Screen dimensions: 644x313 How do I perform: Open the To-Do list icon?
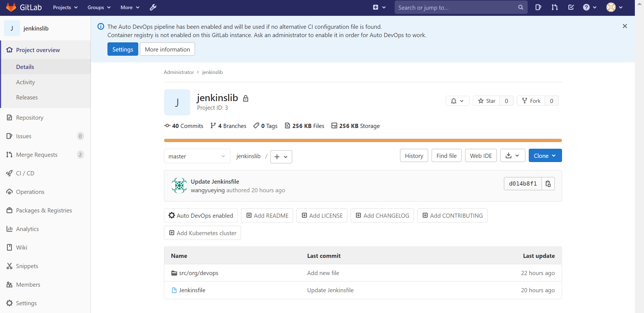(571, 7)
